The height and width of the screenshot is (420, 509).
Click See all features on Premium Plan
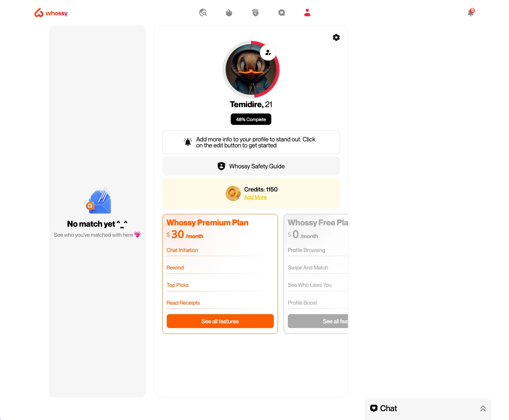point(220,321)
